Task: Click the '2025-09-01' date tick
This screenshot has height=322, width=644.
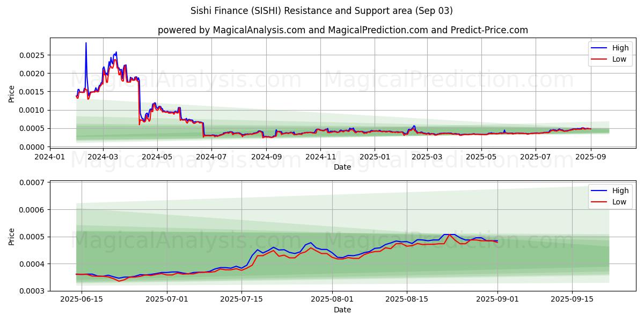Action: [497, 299]
